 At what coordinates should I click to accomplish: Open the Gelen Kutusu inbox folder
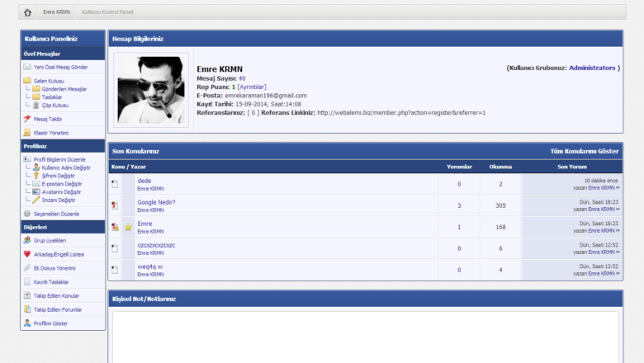point(47,81)
